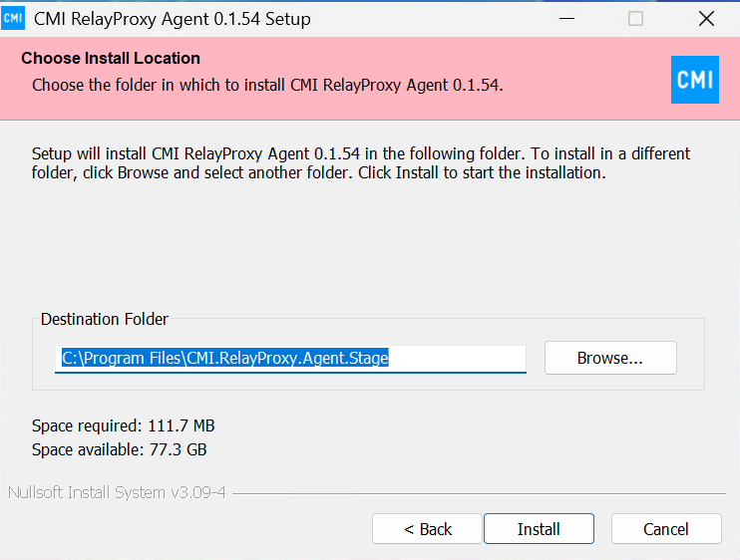
Task: Go back with the < Back button
Action: click(427, 528)
